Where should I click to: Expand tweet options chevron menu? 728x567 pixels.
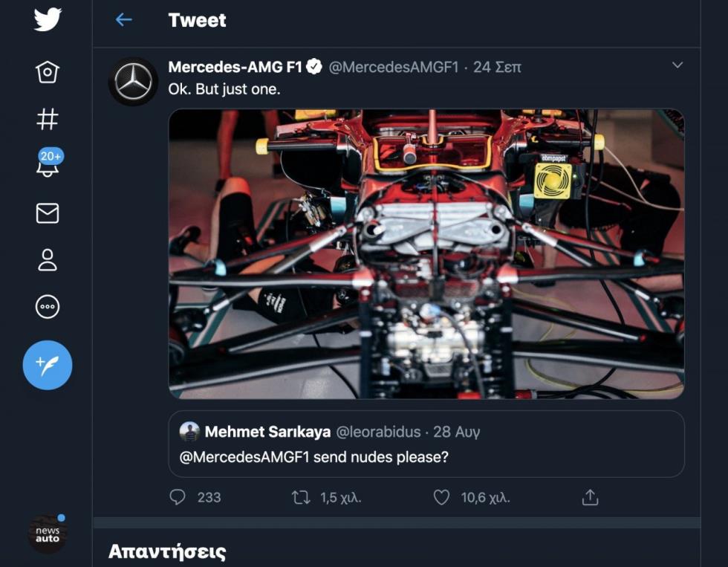click(x=677, y=65)
